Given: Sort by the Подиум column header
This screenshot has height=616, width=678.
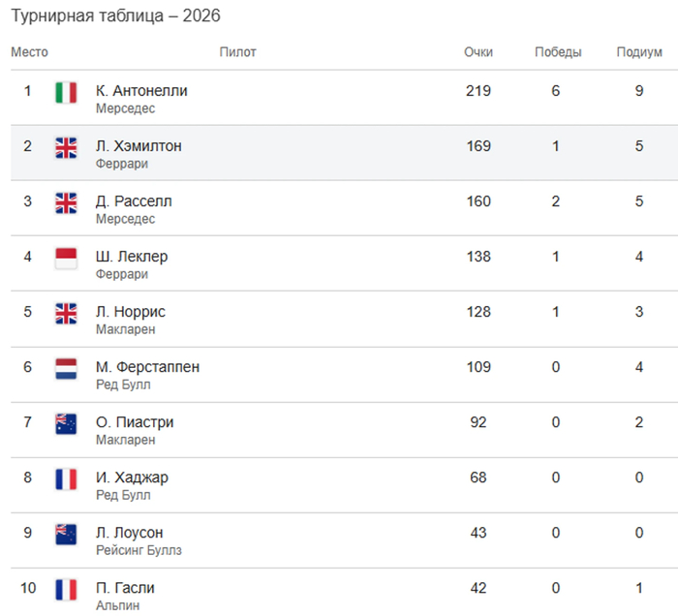Looking at the screenshot, I should (x=639, y=52).
